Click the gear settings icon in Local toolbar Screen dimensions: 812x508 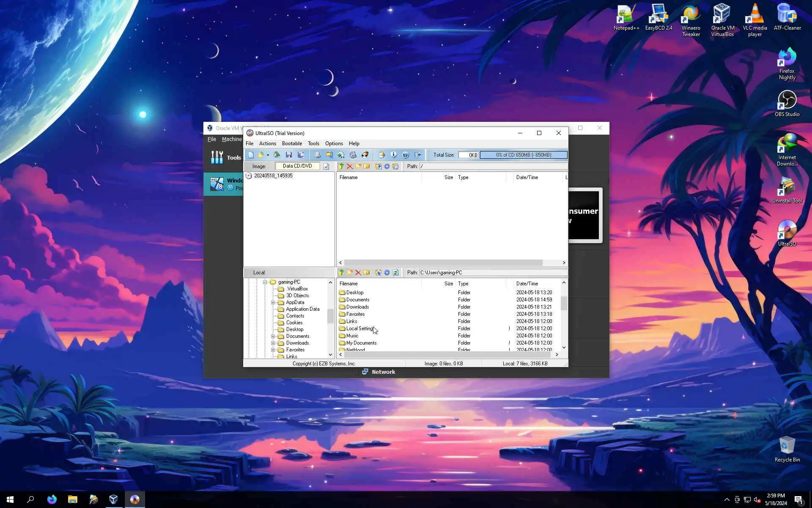click(x=387, y=273)
